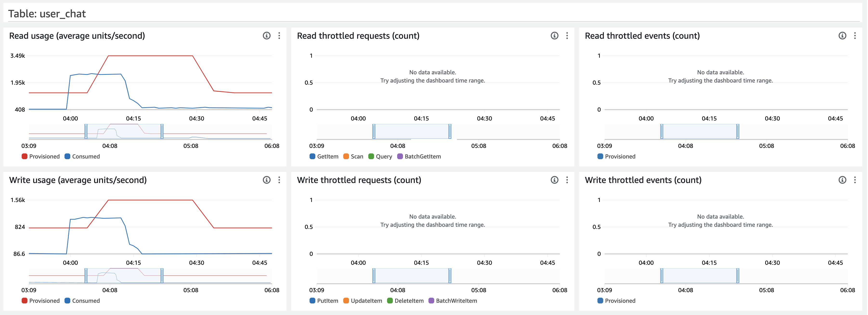Image resolution: width=868 pixels, height=315 pixels.
Task: Open info icon for Write throttled events
Action: [842, 180]
